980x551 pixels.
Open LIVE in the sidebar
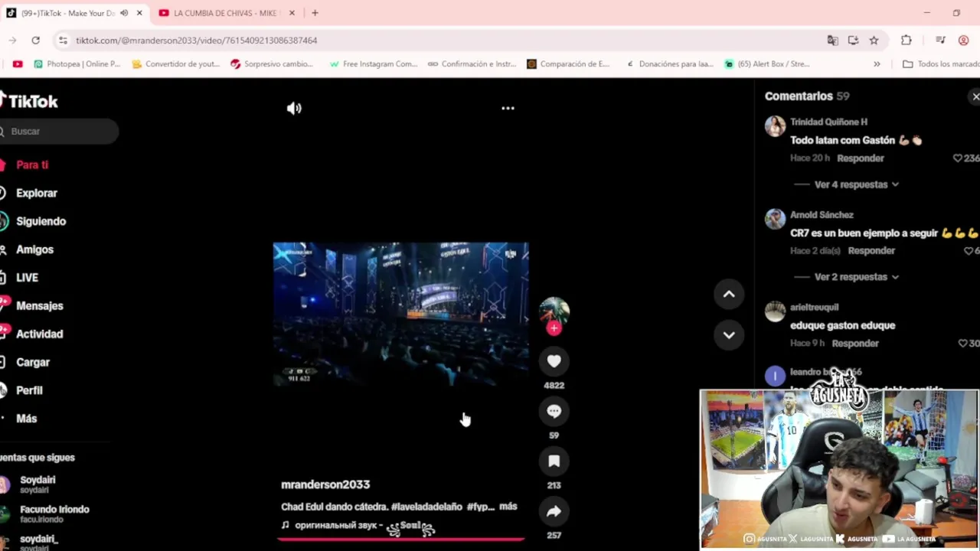pos(27,278)
